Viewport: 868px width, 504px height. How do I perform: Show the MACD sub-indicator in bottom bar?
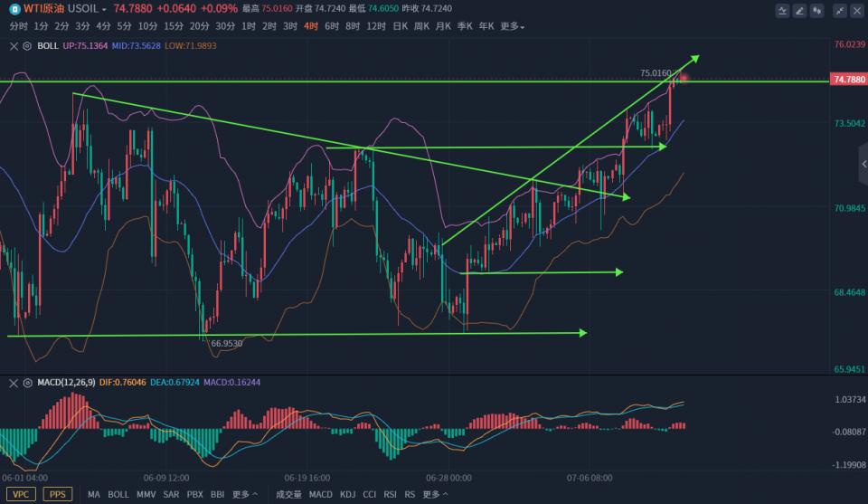pyautogui.click(x=320, y=494)
